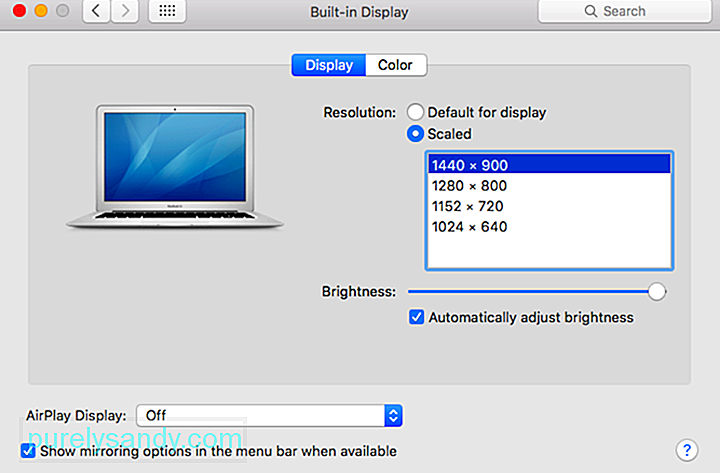Switch to the Color tab

click(x=396, y=65)
